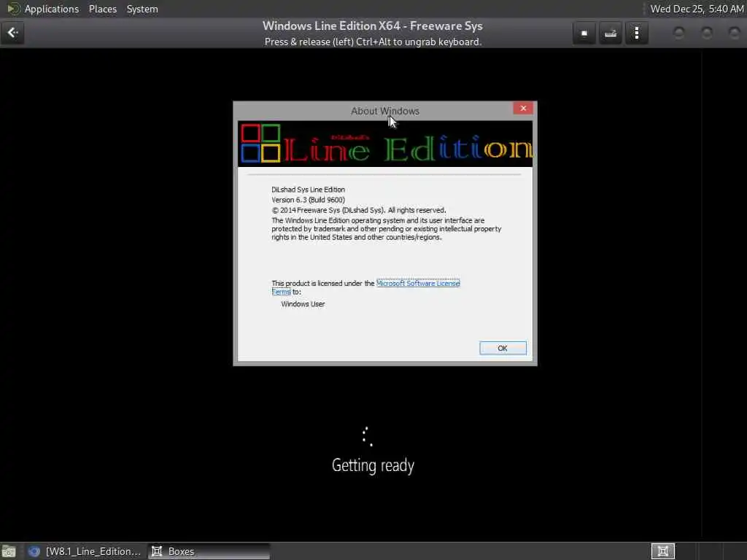Open the System menu

pyautogui.click(x=142, y=9)
